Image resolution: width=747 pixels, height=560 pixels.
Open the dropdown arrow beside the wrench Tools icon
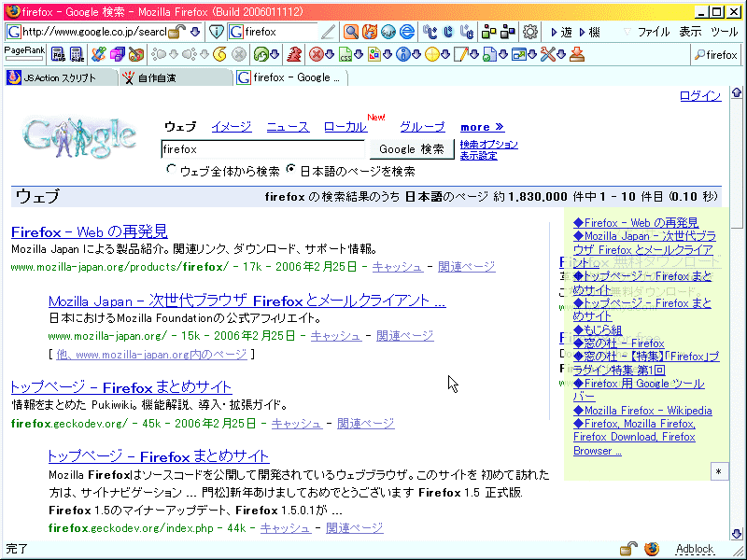coord(561,55)
